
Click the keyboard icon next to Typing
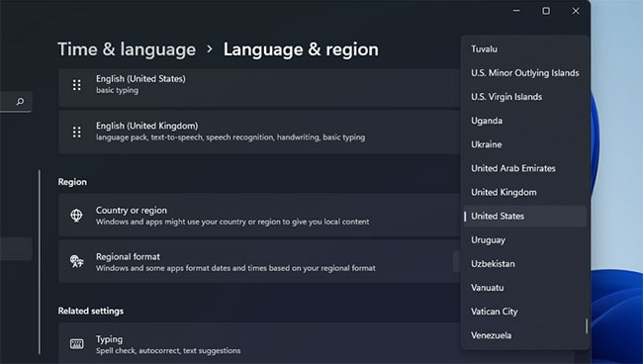click(x=77, y=344)
